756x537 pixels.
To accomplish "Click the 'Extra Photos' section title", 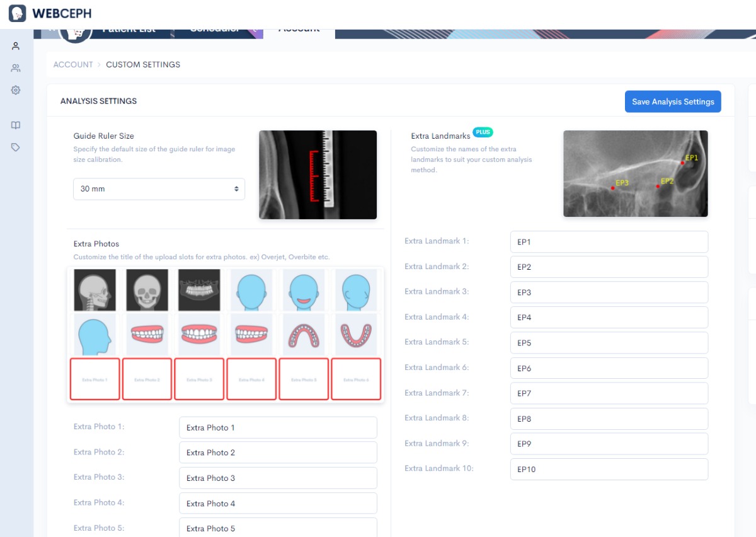I will [x=96, y=244].
